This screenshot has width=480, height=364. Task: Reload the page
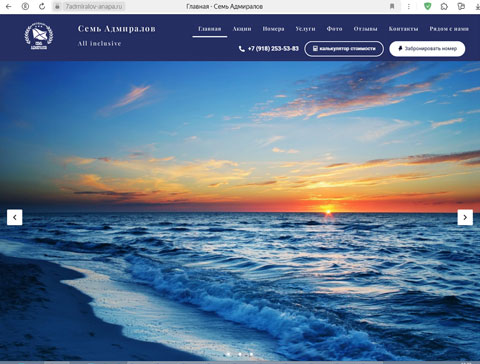click(x=42, y=6)
